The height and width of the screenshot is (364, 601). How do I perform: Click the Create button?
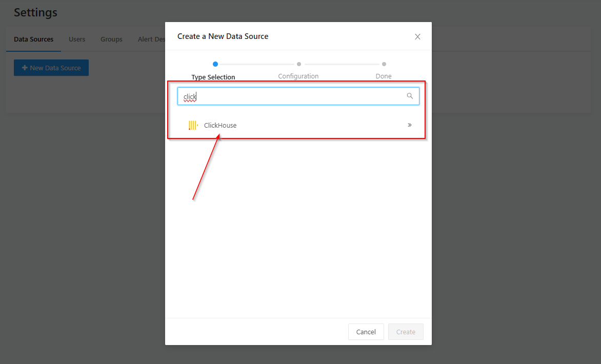click(x=406, y=332)
